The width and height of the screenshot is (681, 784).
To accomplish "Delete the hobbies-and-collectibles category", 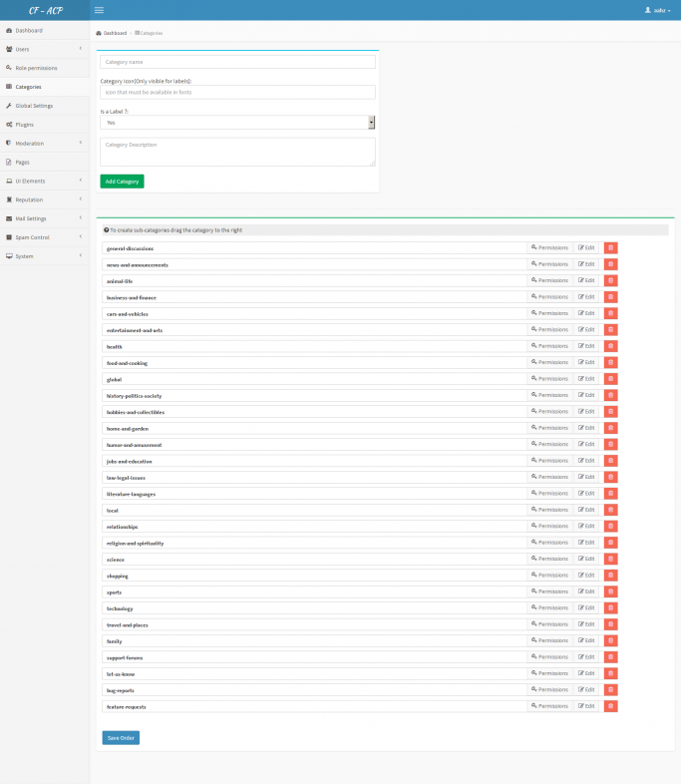I will (610, 412).
